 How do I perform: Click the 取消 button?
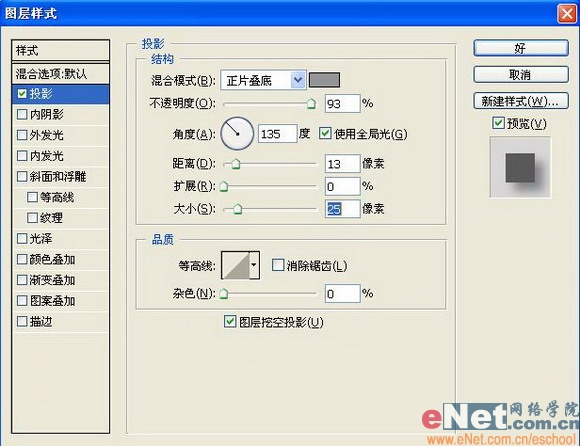pyautogui.click(x=521, y=75)
